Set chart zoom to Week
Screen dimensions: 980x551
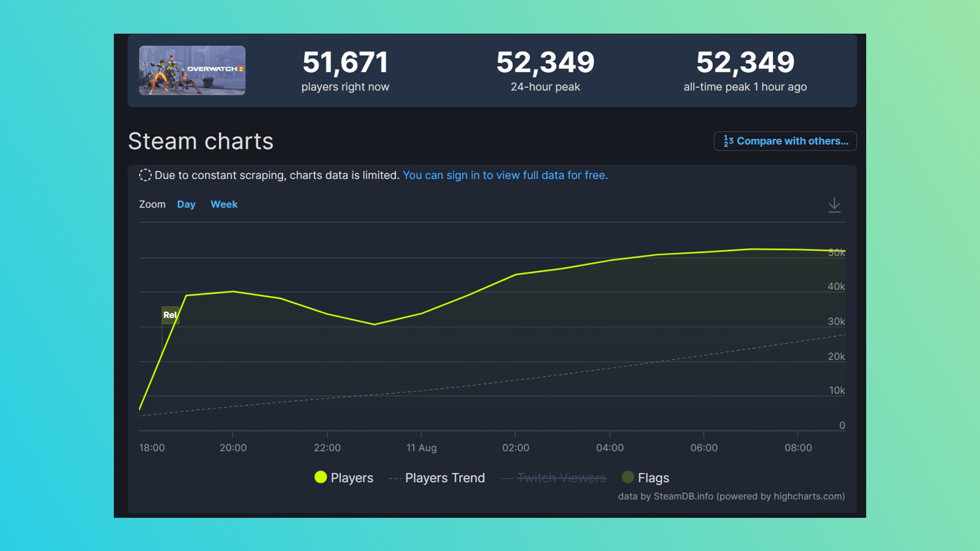coord(224,204)
